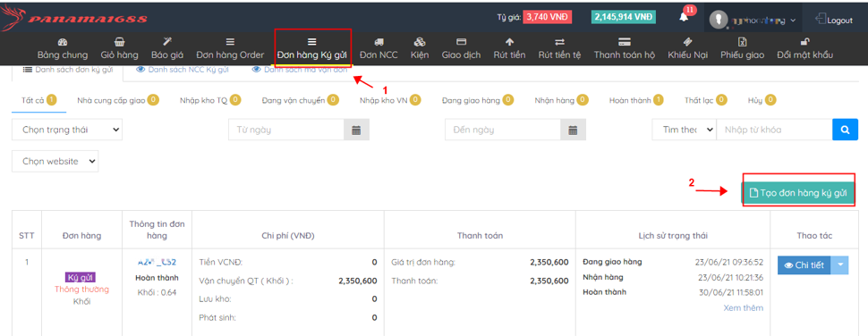This screenshot has height=336, width=868.
Task: Filter by Nhận hàng status
Action: 561,100
